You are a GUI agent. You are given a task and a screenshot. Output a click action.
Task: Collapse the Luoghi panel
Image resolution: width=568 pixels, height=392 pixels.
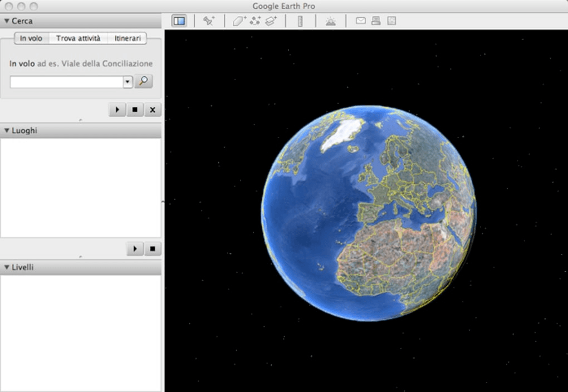tap(6, 130)
